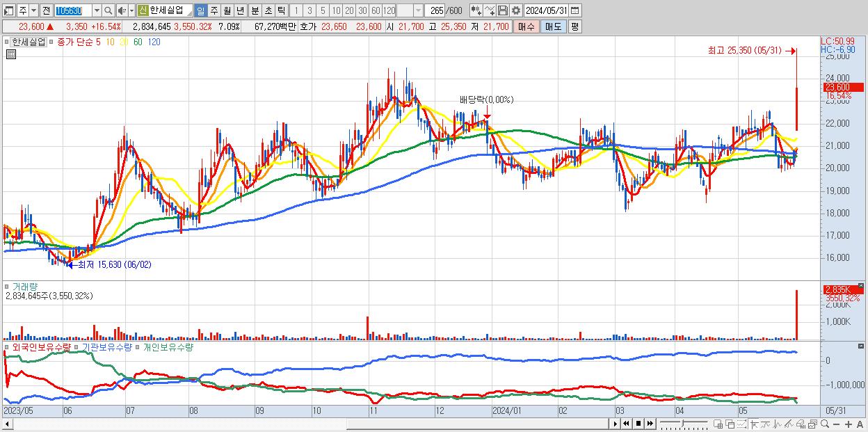This screenshot has height=432, width=868.
Task: Click the grid table icon under legend
Action: tap(10, 55)
